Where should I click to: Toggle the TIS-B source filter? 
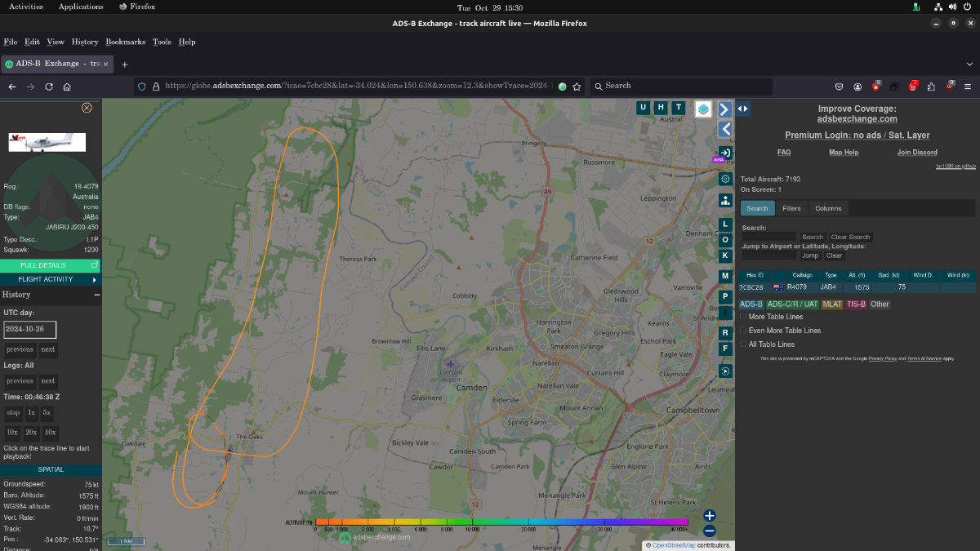[856, 304]
